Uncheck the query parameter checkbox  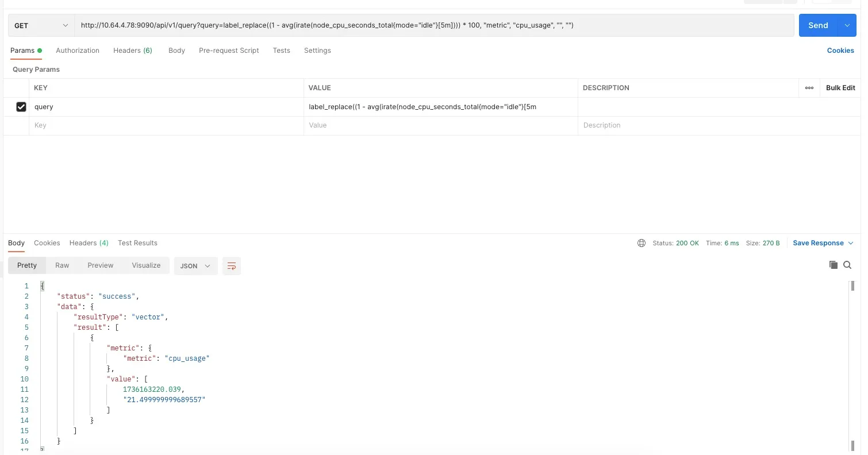21,107
